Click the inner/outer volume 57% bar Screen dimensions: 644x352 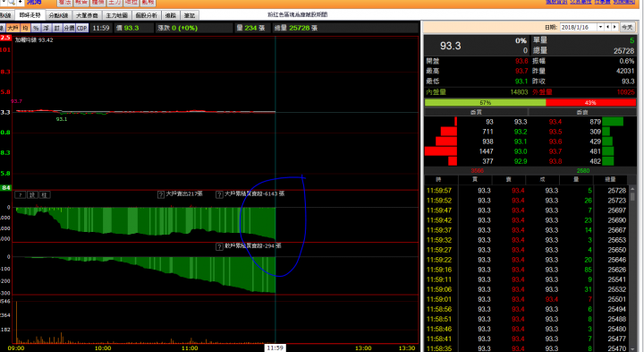tap(485, 102)
